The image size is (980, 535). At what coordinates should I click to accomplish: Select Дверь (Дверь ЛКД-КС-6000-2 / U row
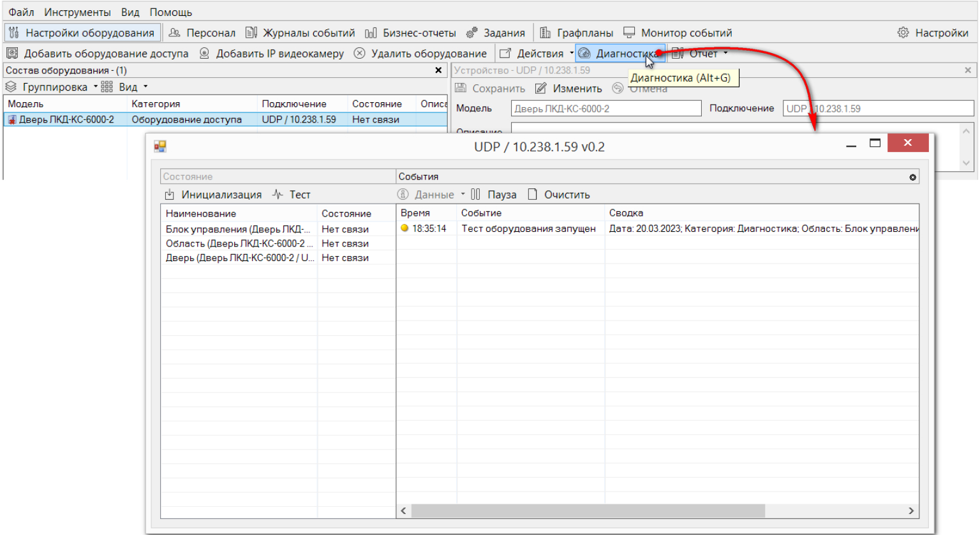[x=278, y=258]
